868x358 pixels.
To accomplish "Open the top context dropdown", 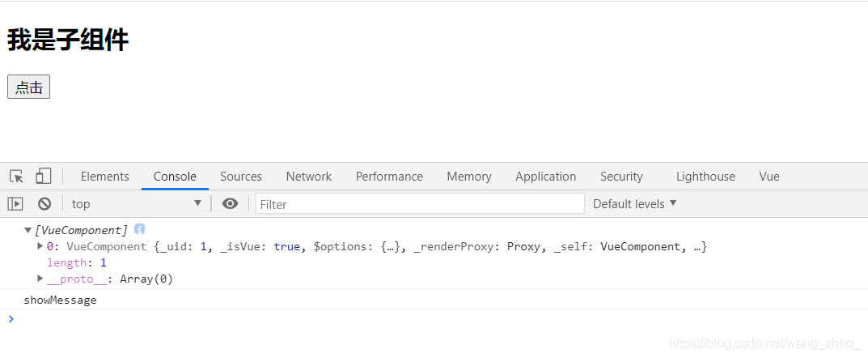I will (x=137, y=204).
